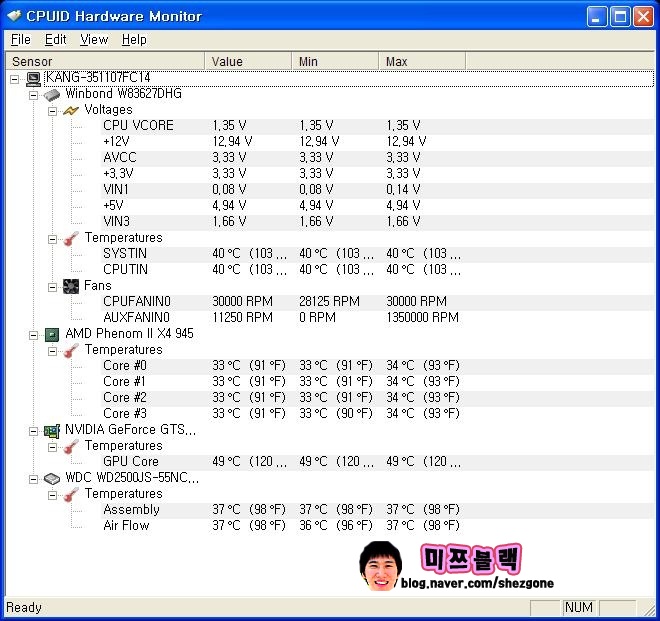Click the Value column header
The width and height of the screenshot is (660, 621).
click(x=248, y=61)
